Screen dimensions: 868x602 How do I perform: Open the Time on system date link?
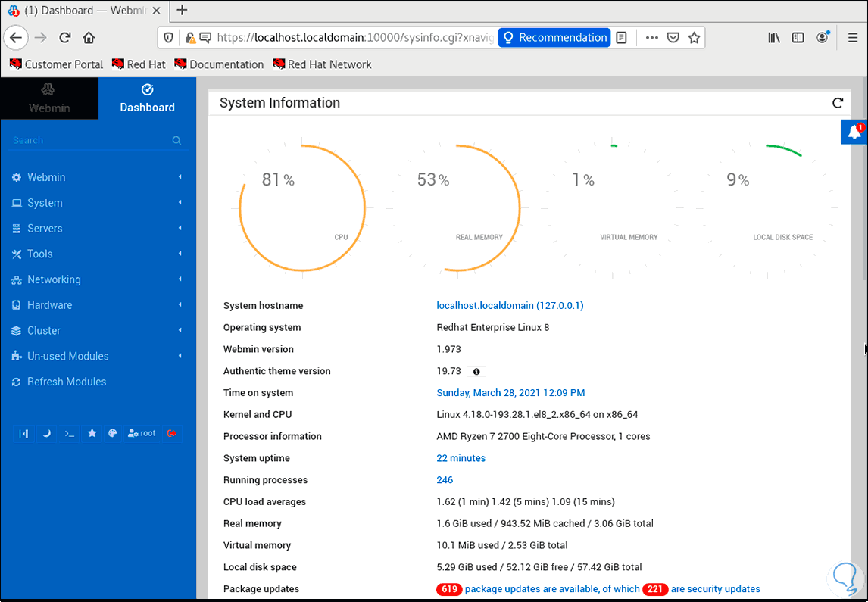click(x=510, y=393)
